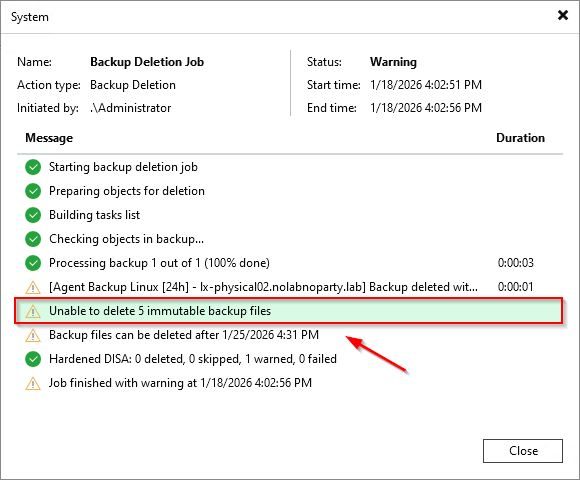Select the 'Building tasks list' message

point(94,215)
